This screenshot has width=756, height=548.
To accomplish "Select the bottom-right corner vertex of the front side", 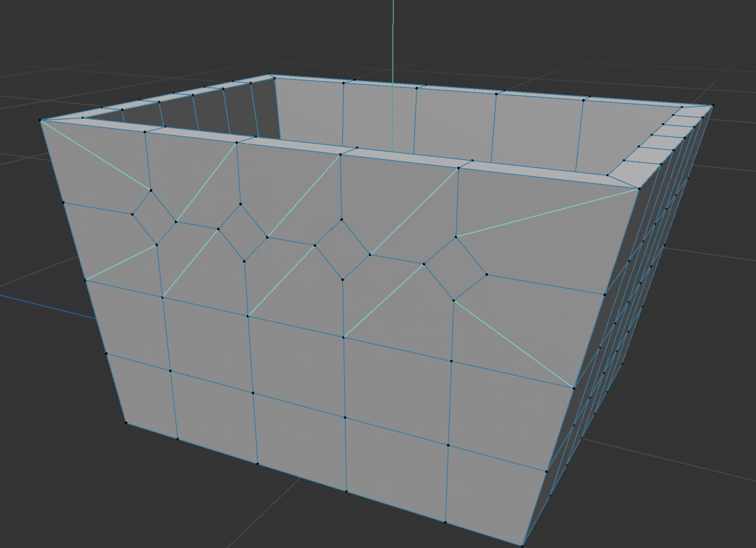I will (522, 546).
